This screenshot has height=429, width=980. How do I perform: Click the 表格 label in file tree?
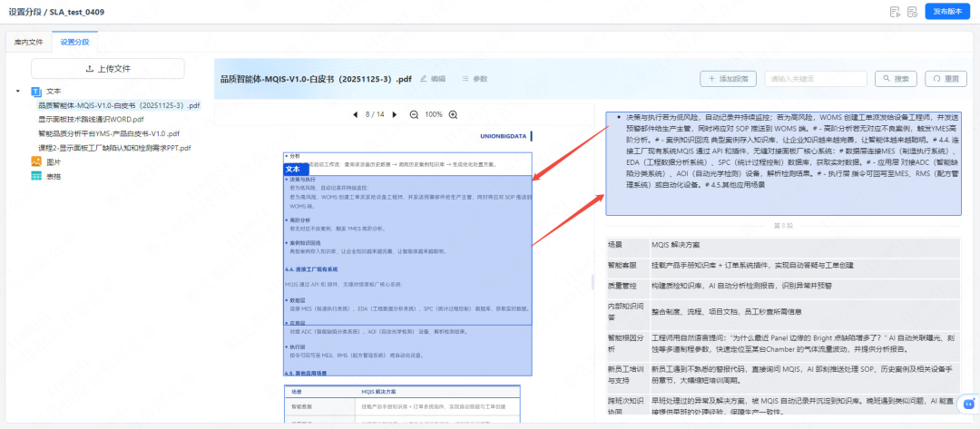click(54, 176)
